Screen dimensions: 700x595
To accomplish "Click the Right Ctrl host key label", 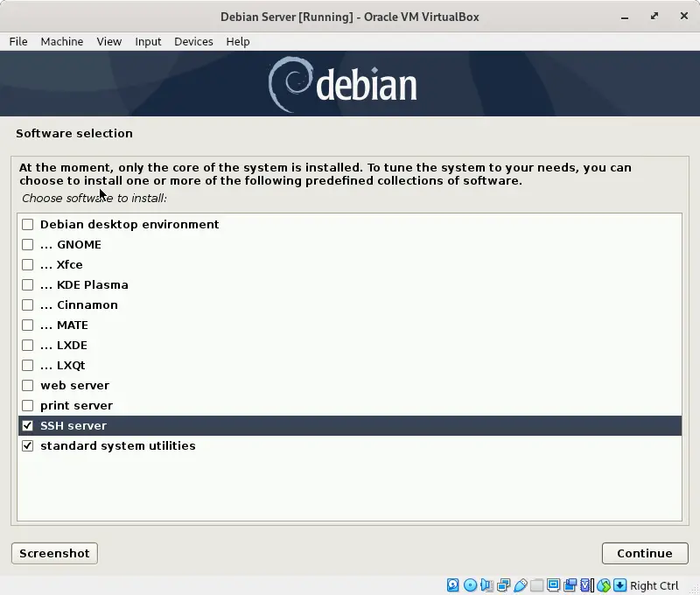I will (x=654, y=585).
